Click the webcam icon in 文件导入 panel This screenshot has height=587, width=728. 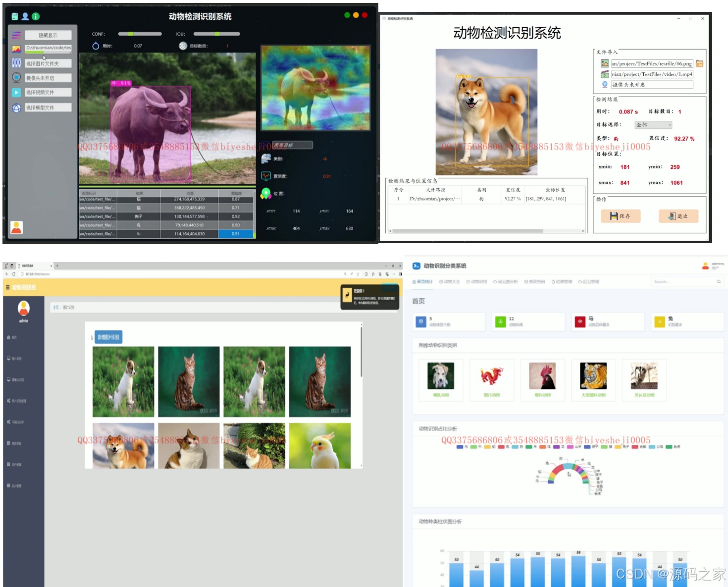click(605, 85)
